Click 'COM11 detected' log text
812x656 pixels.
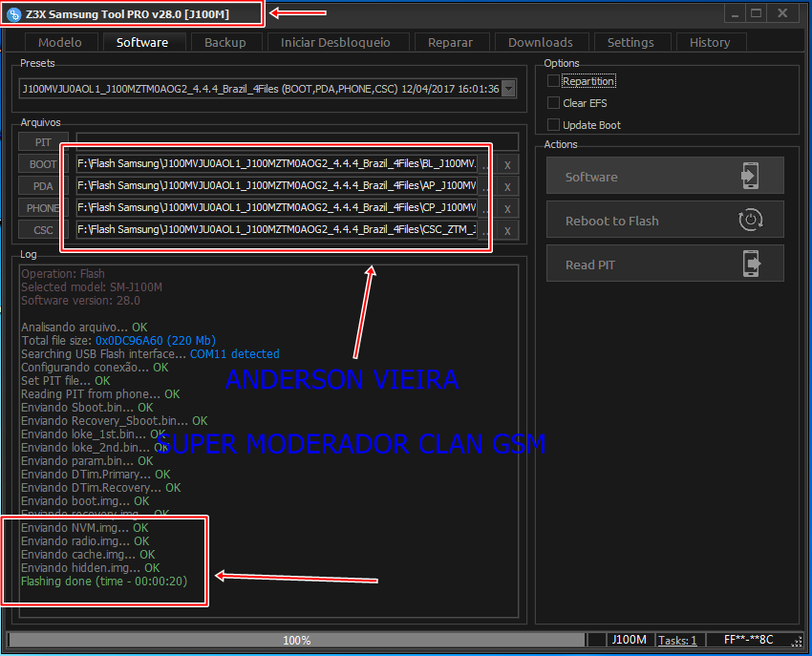[x=235, y=354]
